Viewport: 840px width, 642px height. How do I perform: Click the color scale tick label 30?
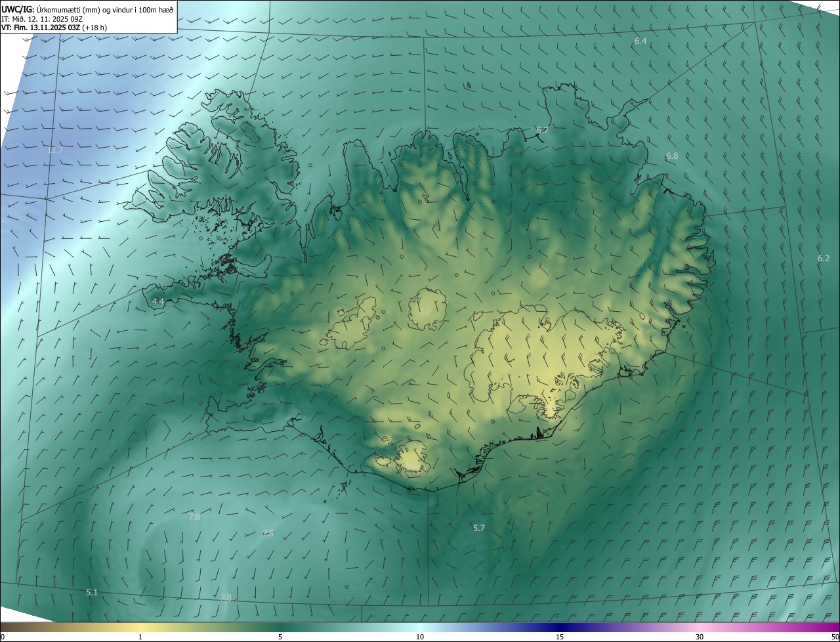tap(700, 637)
